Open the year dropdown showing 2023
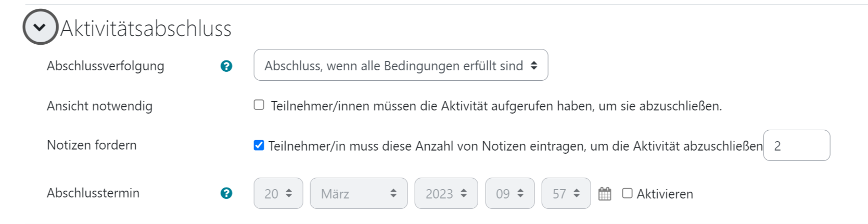This screenshot has width=868, height=224. click(446, 193)
